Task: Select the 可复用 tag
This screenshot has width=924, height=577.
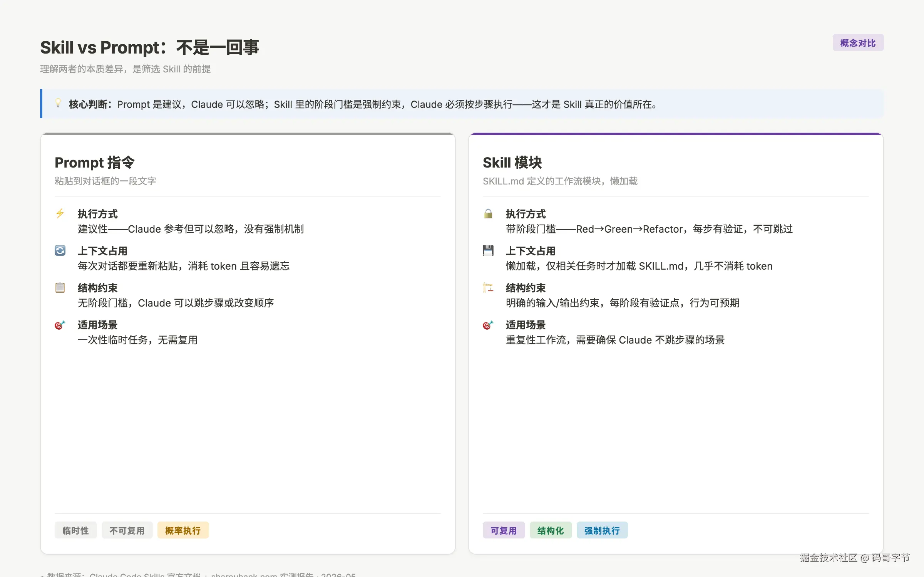Action: [x=504, y=530]
